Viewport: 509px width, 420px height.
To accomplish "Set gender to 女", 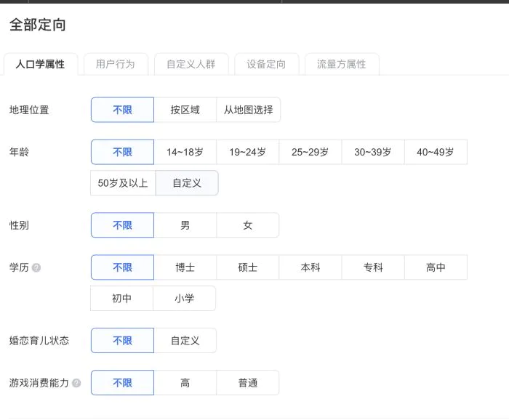I will (248, 225).
